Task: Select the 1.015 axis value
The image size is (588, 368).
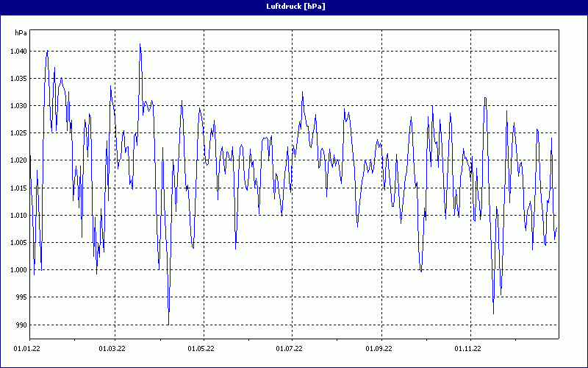Action: click(19, 188)
